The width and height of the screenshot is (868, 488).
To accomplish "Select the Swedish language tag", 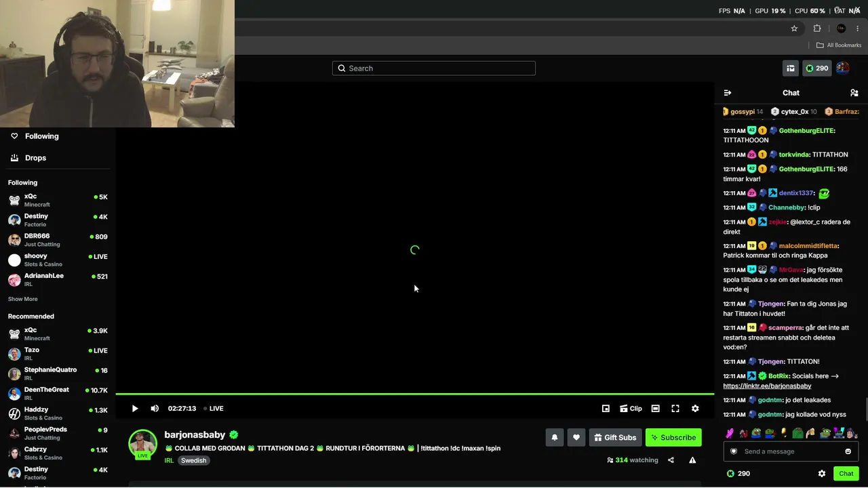I will [x=193, y=460].
